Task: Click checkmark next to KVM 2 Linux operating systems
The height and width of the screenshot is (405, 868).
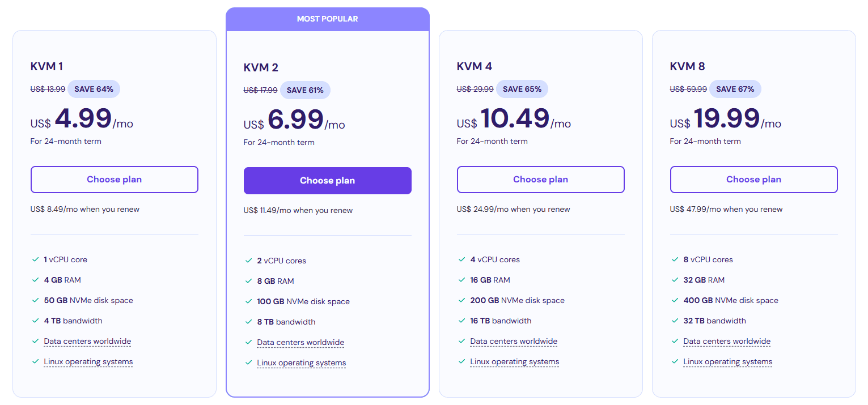Action: tap(249, 363)
